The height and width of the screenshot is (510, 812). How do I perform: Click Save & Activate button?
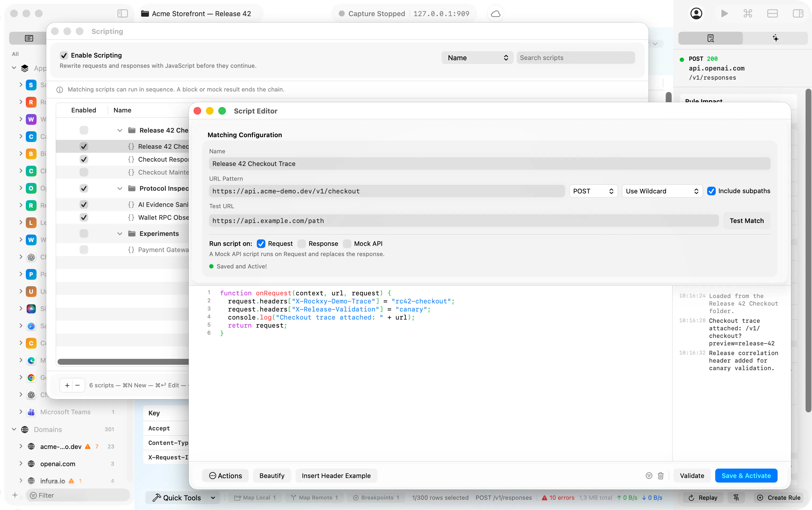coord(746,476)
